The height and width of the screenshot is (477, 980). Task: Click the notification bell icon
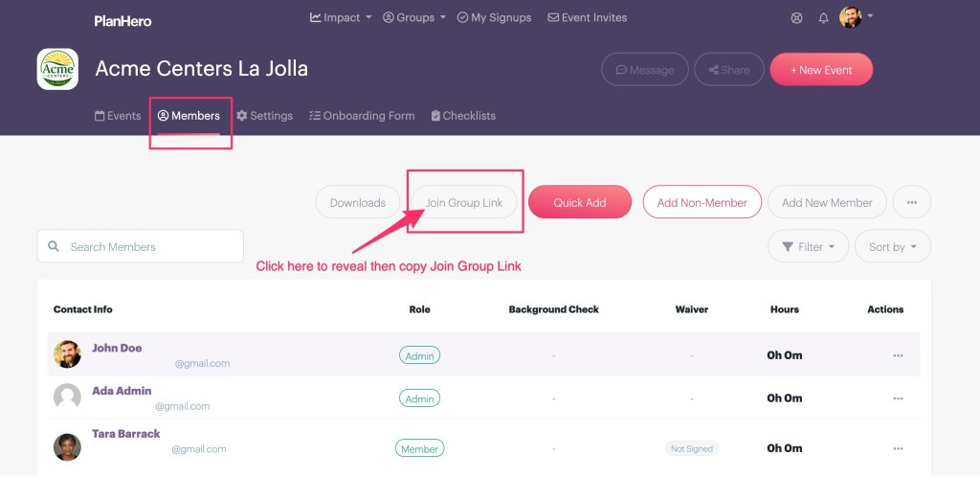click(824, 18)
